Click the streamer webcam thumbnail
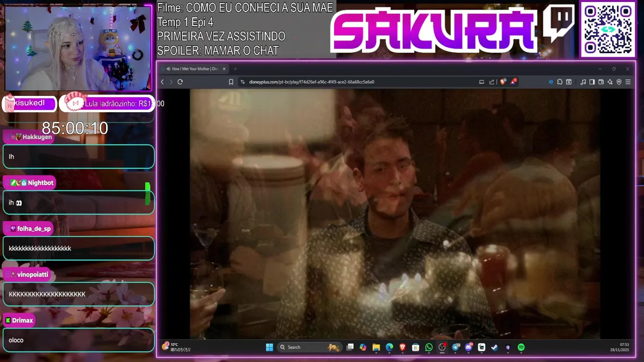The width and height of the screenshot is (644, 362). (x=78, y=48)
